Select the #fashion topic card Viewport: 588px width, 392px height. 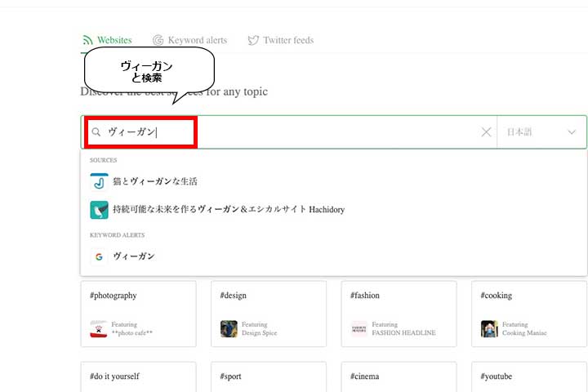pos(399,313)
